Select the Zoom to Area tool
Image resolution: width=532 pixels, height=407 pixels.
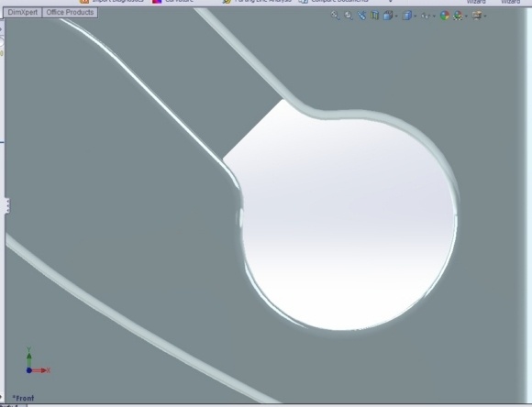(x=349, y=16)
